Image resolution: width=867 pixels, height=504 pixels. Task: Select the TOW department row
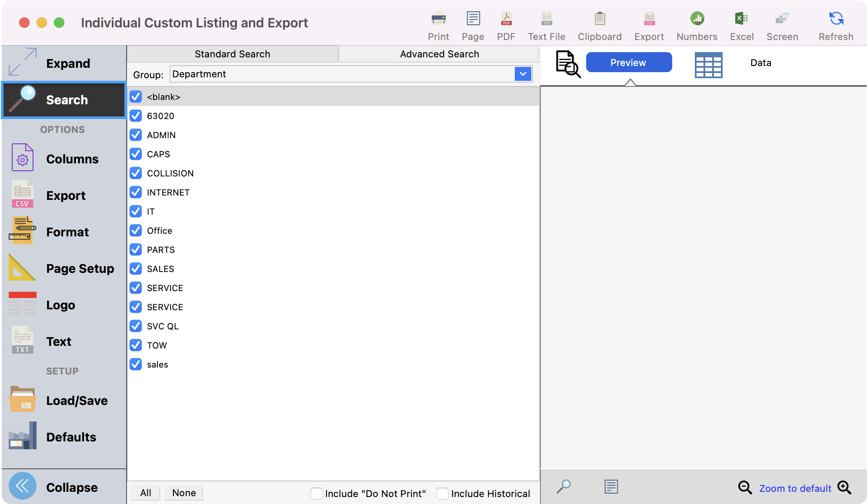(x=157, y=345)
